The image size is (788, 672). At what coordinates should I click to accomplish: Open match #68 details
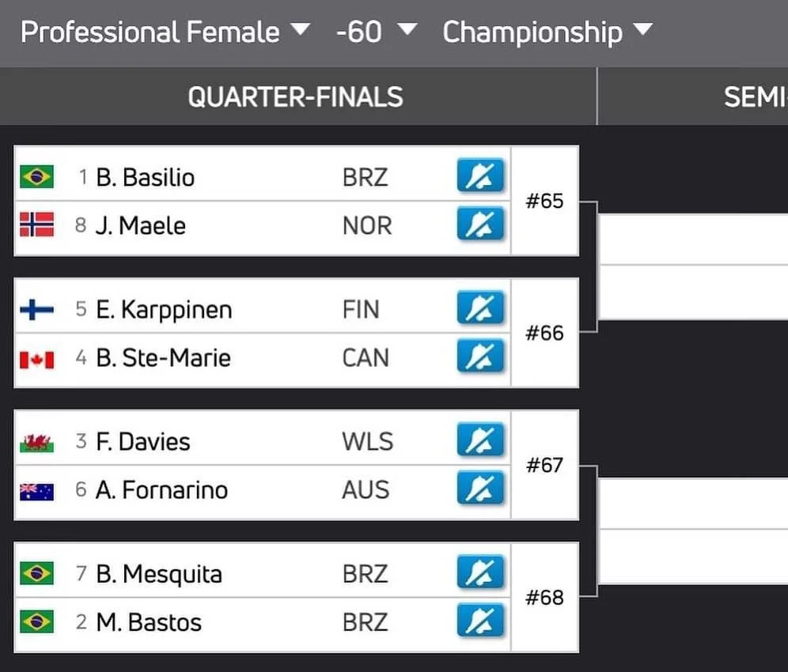[x=545, y=598]
